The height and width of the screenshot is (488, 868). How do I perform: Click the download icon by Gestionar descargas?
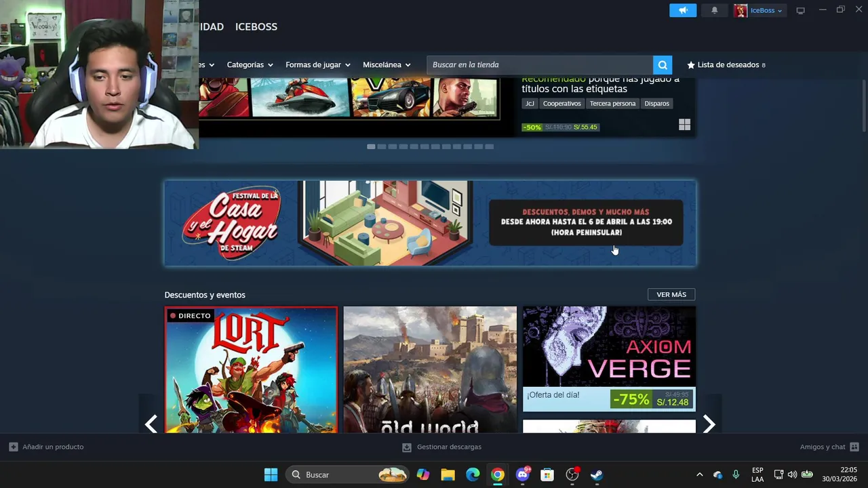(x=407, y=447)
